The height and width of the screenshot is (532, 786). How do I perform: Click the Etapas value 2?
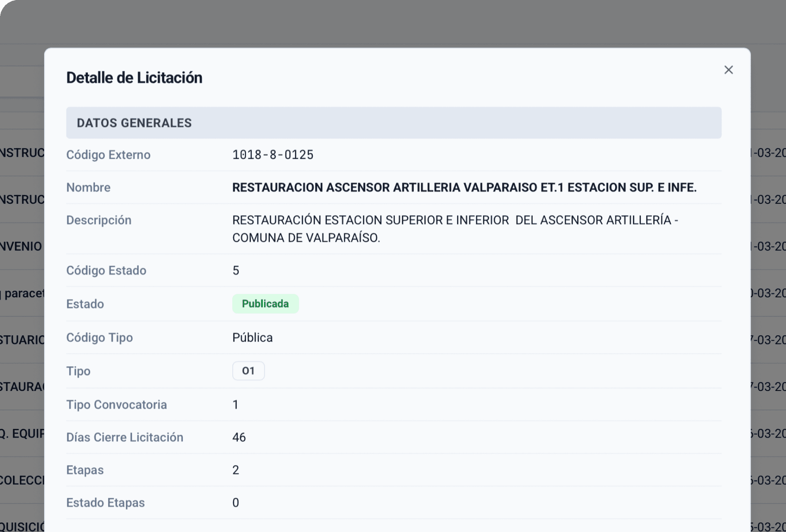coord(236,470)
